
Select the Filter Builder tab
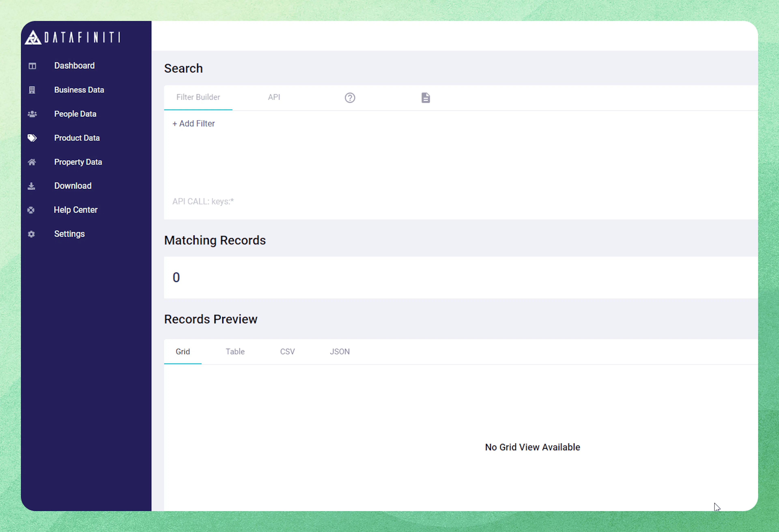coord(198,97)
